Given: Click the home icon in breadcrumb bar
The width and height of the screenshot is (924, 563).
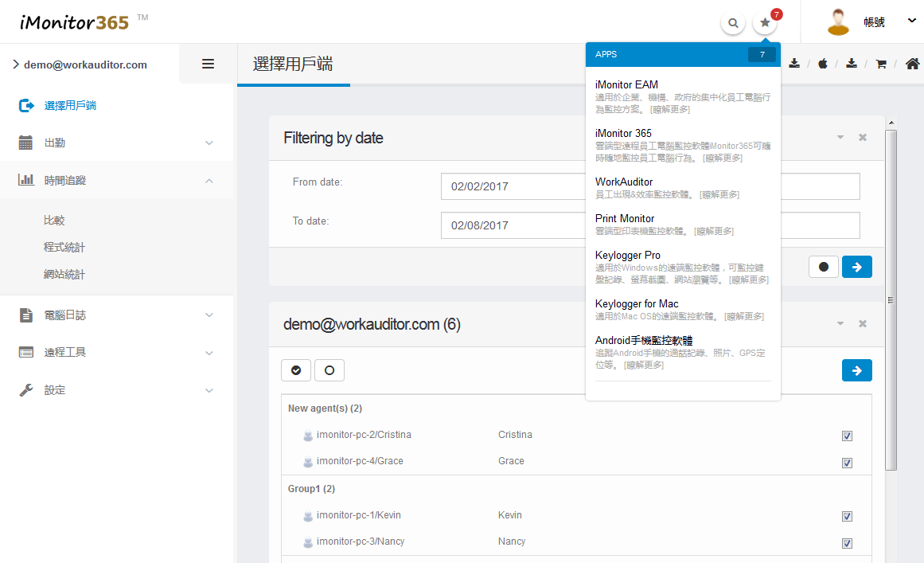Looking at the screenshot, I should (912, 64).
